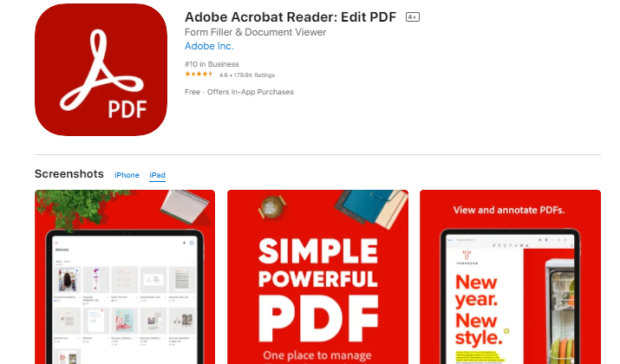
Task: Click the 4+ age rating badge
Action: pos(412,17)
